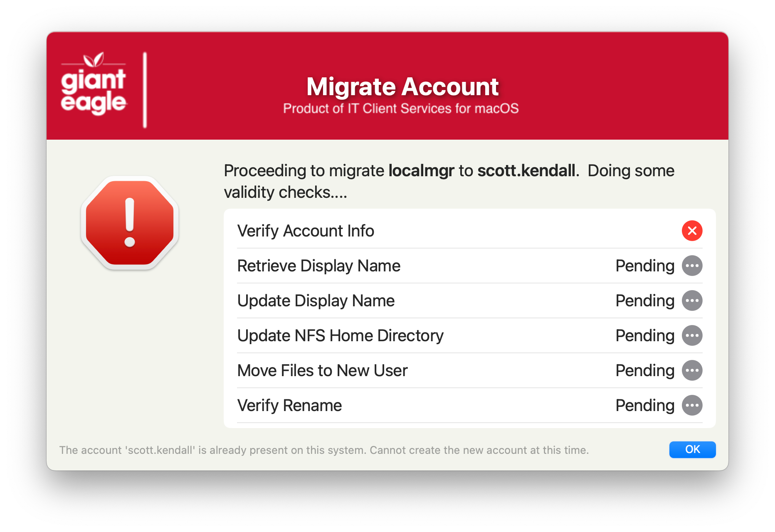Click the pending icon for Update NFS Home Directory
Image resolution: width=775 pixels, height=532 pixels.
pyautogui.click(x=692, y=335)
